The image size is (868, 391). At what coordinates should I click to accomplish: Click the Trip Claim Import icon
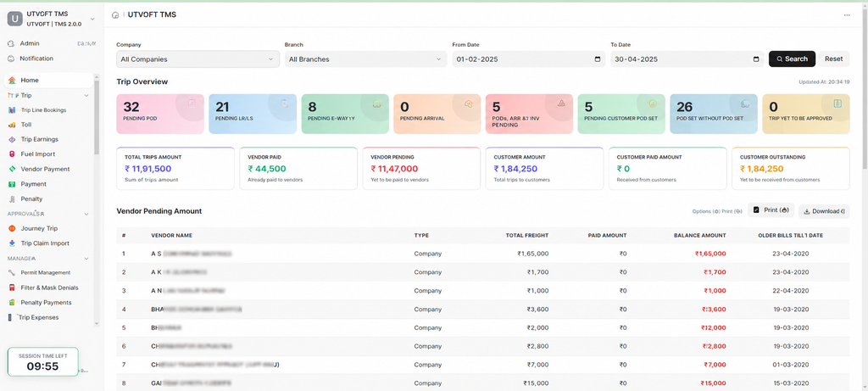[x=12, y=243]
